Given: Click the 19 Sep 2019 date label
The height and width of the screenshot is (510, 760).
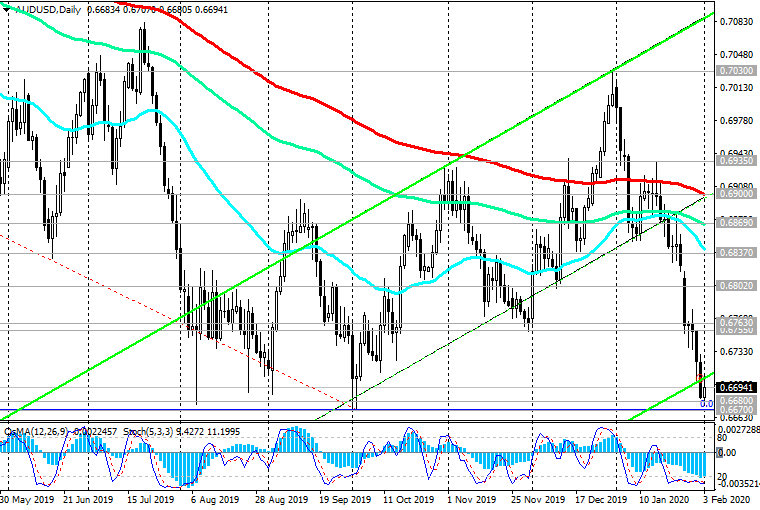Looking at the screenshot, I should (345, 499).
